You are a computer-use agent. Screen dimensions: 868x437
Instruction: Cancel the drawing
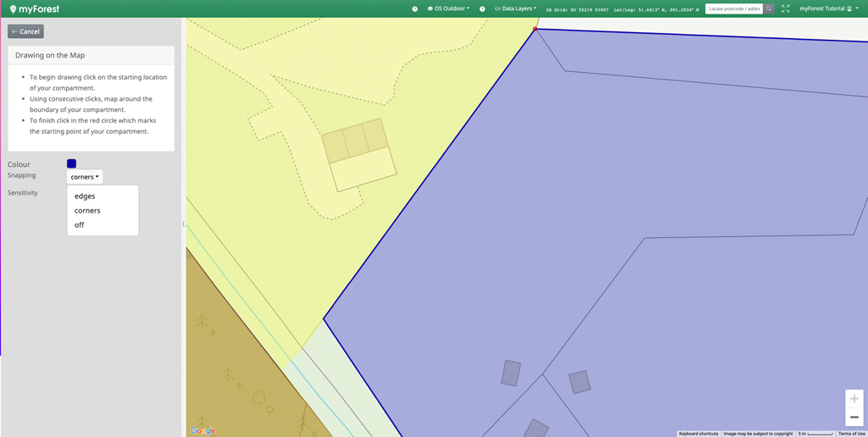click(x=25, y=31)
